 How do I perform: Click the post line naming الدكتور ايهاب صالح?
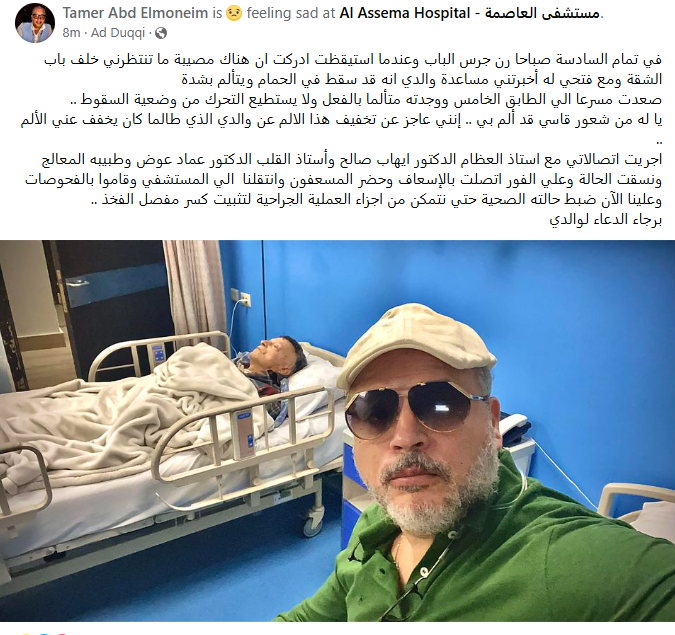[352, 160]
